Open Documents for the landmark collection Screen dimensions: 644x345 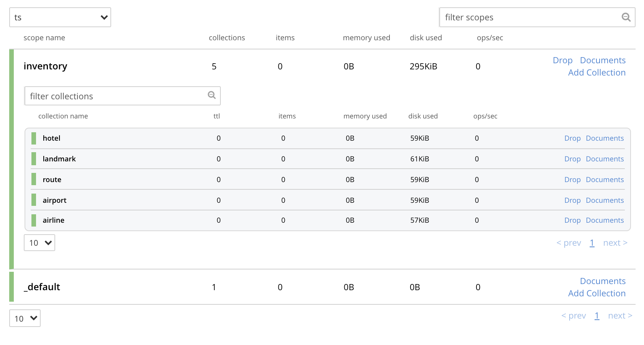coord(605,159)
